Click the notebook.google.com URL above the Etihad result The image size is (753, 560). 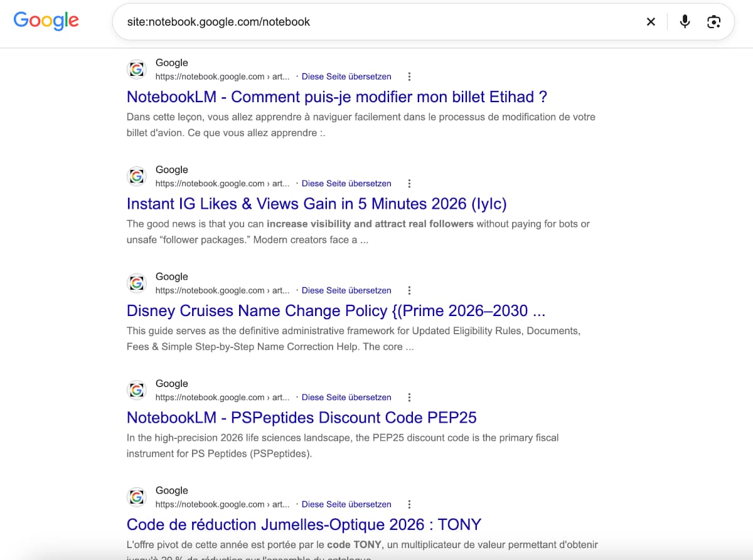click(223, 77)
